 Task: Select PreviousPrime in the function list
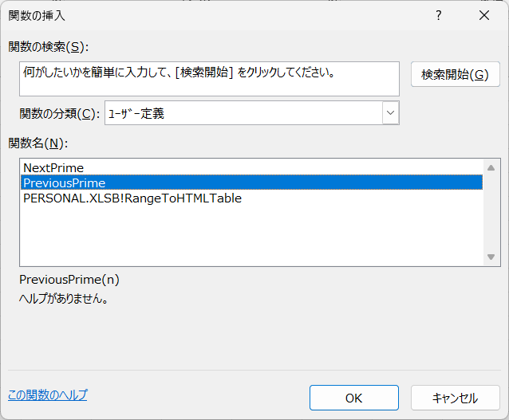(251, 183)
